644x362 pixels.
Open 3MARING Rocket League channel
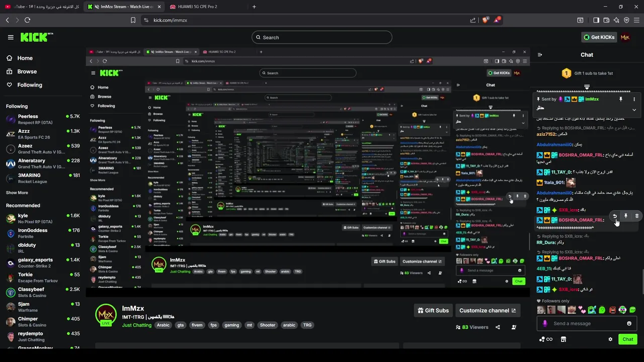click(x=43, y=178)
